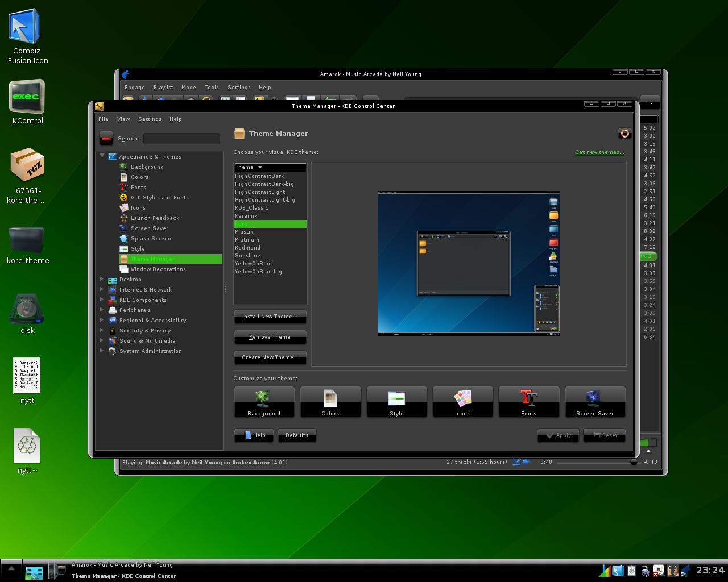This screenshot has height=582, width=728.
Task: Click the film strip icon in taskbar
Action: point(56,571)
